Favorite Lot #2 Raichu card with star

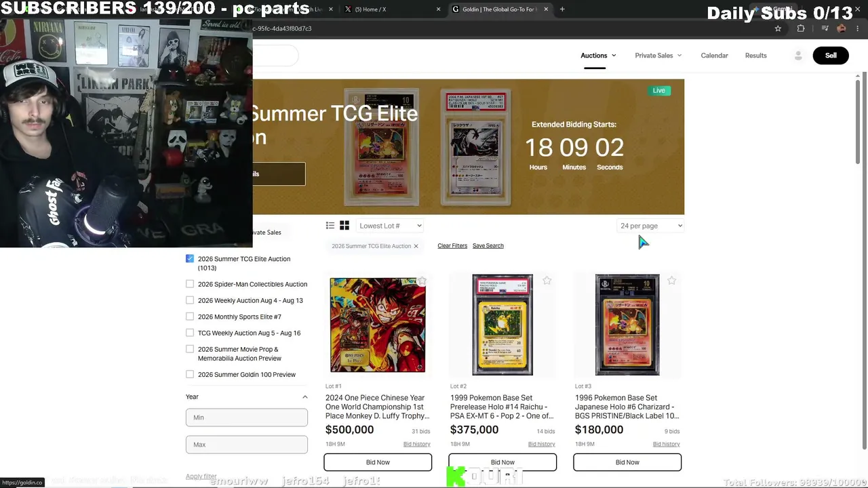tap(547, 281)
